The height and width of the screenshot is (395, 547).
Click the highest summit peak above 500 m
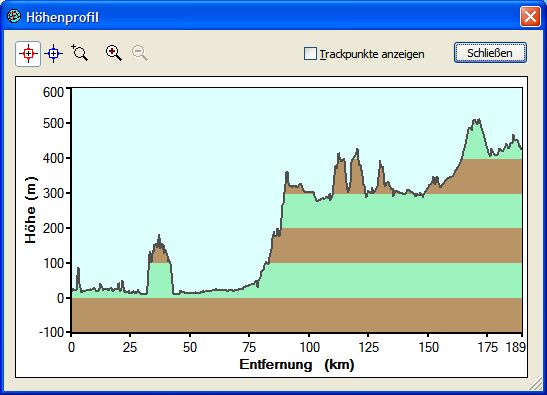pos(476,122)
